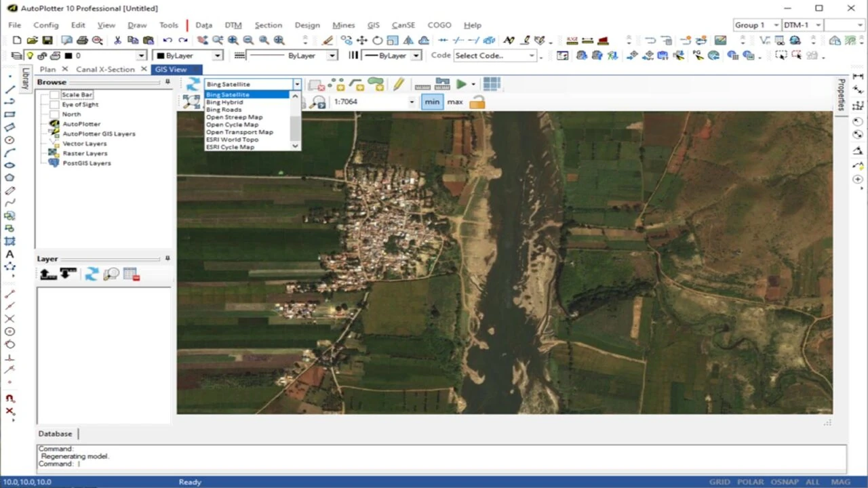
Task: Pin the Browse panel with pushpin icon
Action: pos(167,82)
